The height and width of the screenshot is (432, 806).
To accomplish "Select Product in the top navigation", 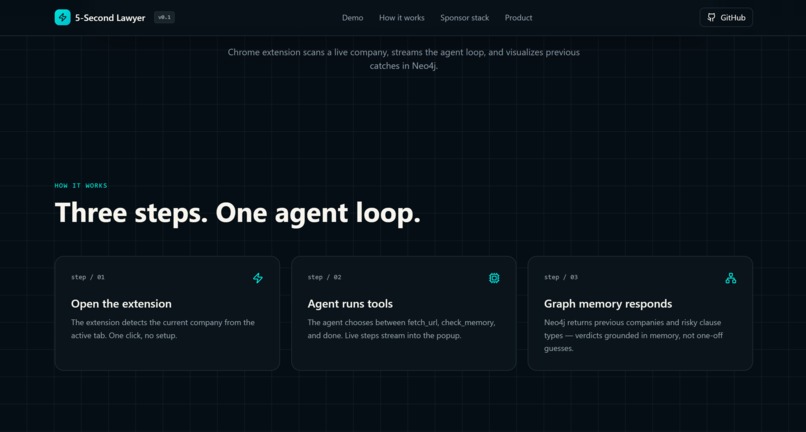I will coord(519,17).
